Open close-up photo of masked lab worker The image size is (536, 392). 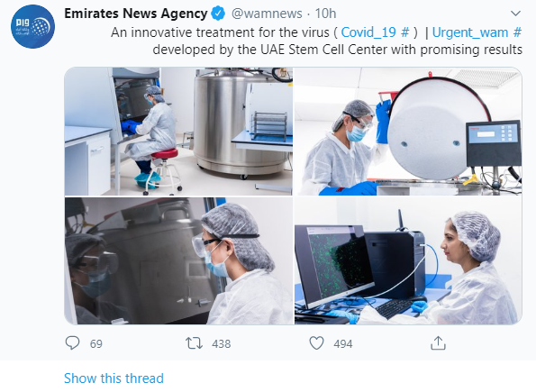(x=178, y=260)
